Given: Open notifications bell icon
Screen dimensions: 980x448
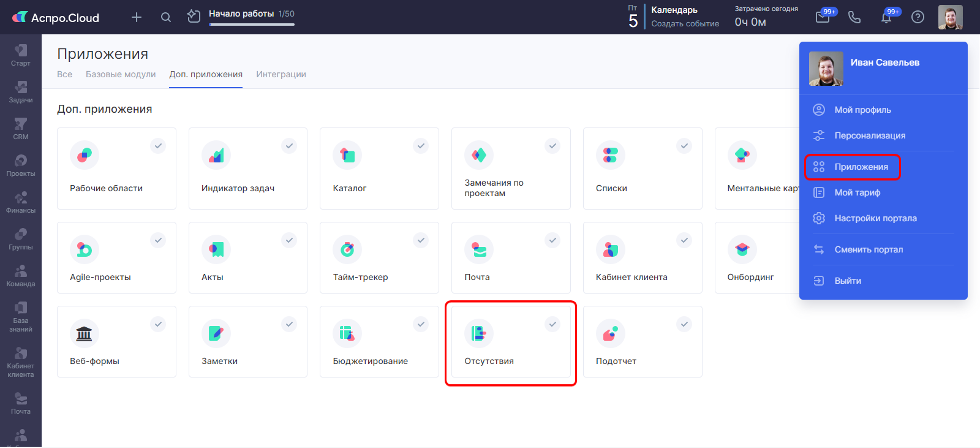Looking at the screenshot, I should click(886, 17).
